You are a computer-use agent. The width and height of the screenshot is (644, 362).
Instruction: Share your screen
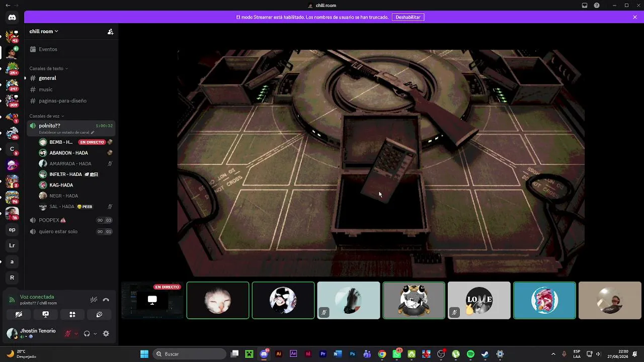pyautogui.click(x=45, y=314)
